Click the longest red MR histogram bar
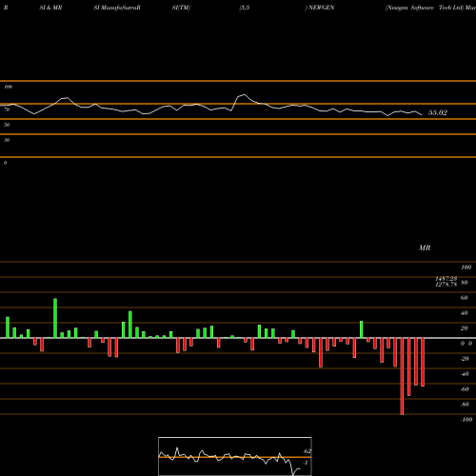The height and width of the screenshot is (476, 476). coord(402,376)
